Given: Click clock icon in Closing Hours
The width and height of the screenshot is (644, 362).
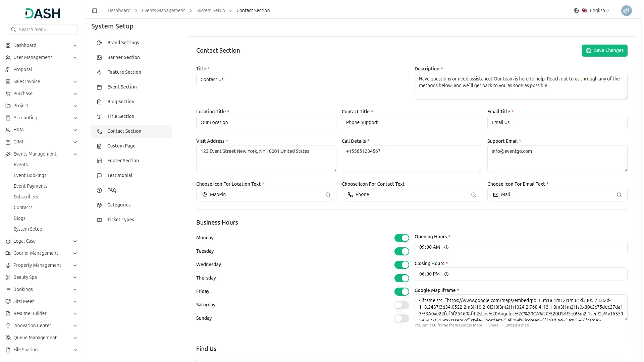Looking at the screenshot, I should pos(446,274).
